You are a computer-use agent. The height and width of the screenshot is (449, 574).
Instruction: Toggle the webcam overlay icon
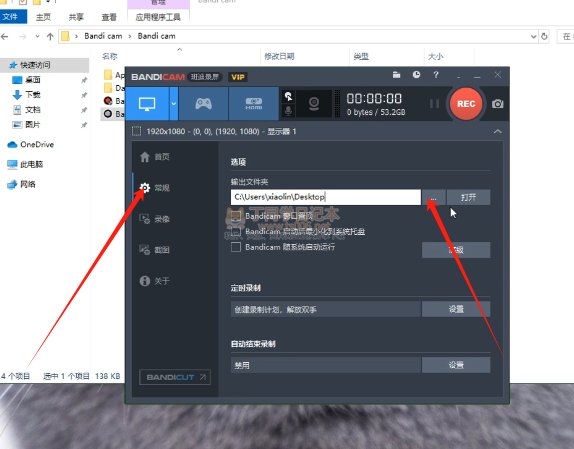click(314, 104)
